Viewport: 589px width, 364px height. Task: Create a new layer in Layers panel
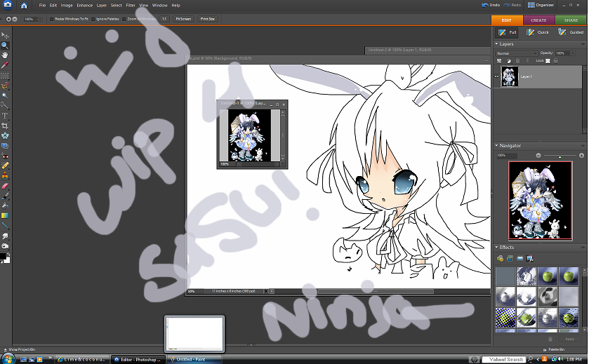[499, 61]
